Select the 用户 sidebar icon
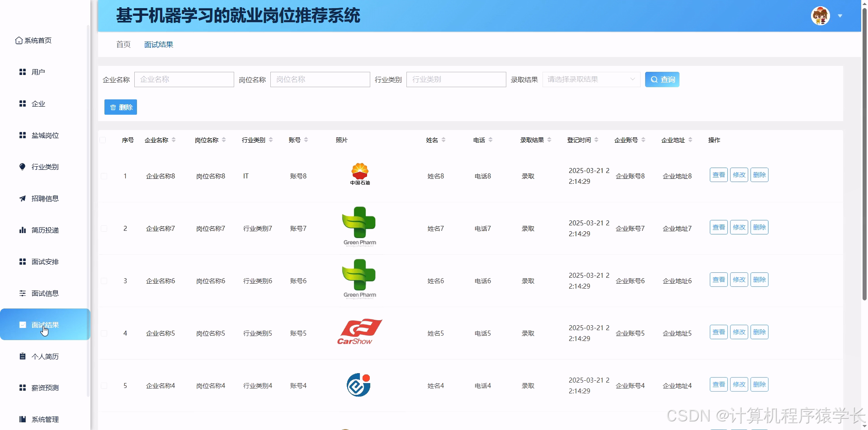This screenshot has height=430, width=868. (23, 71)
